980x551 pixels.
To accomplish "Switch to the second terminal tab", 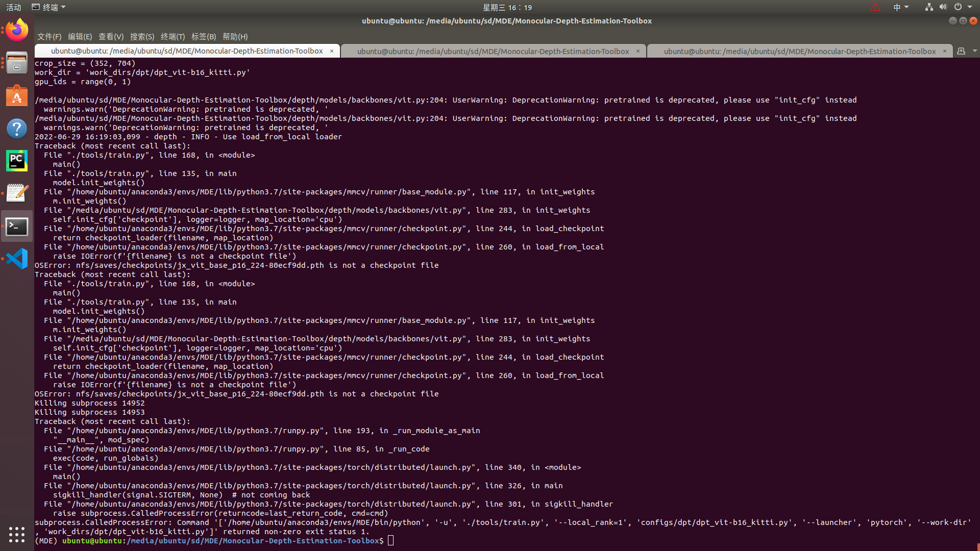I will pos(493,51).
